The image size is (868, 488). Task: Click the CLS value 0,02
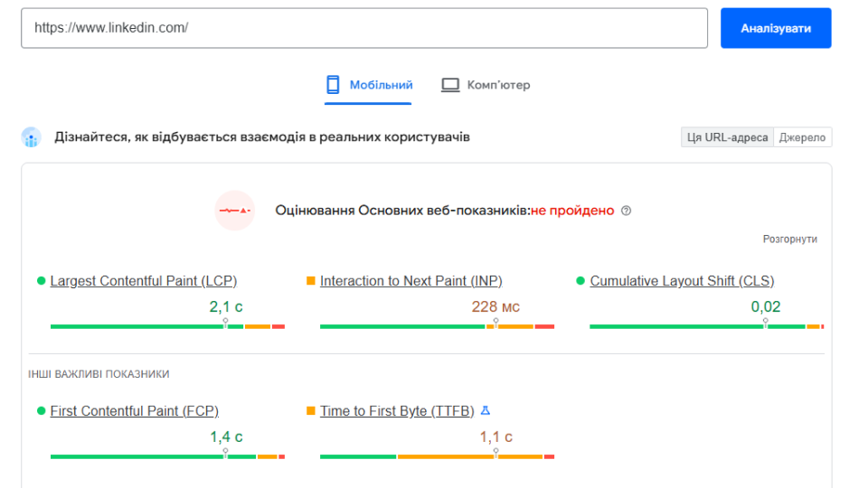point(766,306)
